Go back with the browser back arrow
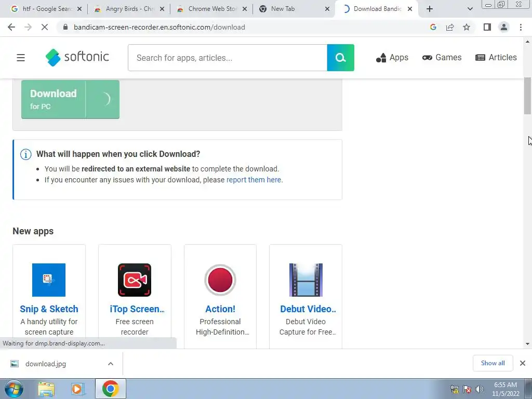The image size is (532, 399). [x=11, y=27]
